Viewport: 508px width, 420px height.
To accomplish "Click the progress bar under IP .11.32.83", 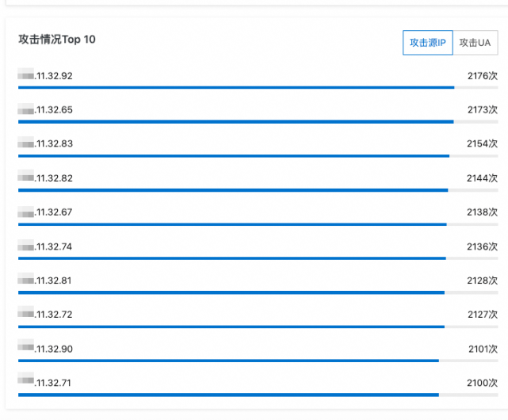I will (238, 156).
